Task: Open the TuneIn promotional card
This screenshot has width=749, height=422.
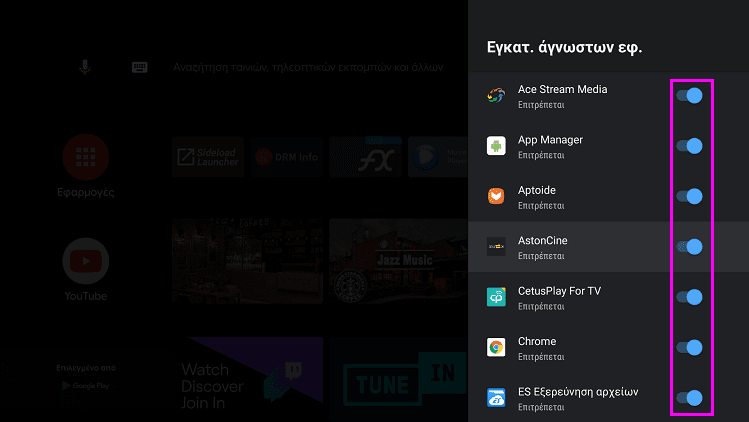Action: point(398,379)
